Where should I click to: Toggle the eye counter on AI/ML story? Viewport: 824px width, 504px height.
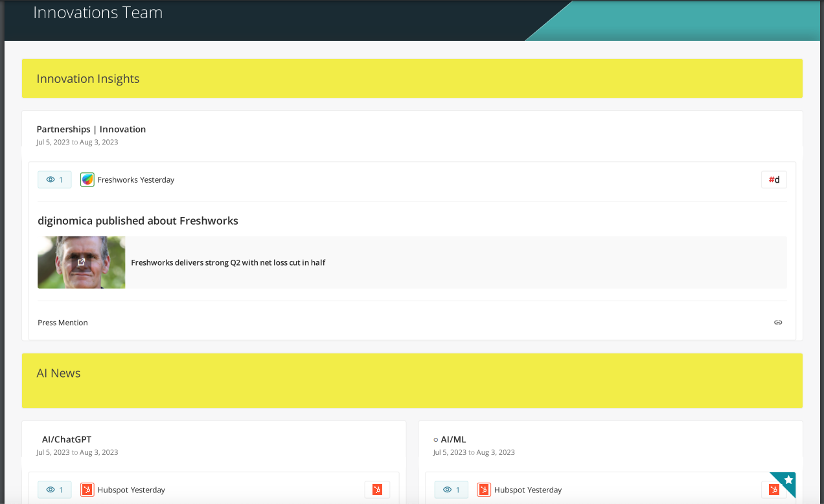(451, 490)
